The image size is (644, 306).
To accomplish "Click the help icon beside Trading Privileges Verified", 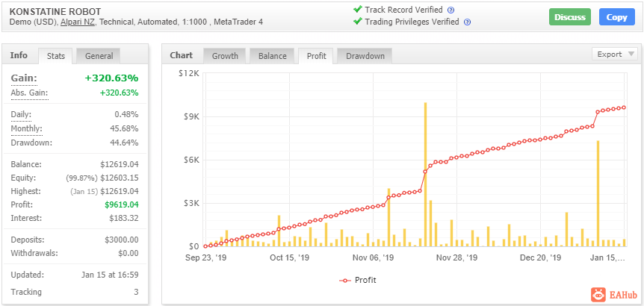I will pyautogui.click(x=467, y=22).
